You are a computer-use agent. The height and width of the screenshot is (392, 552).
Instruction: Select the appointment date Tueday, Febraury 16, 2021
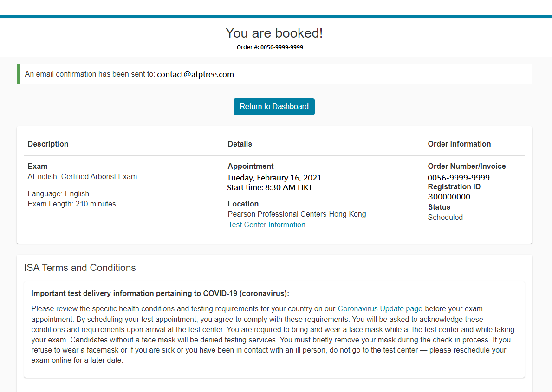pyautogui.click(x=274, y=178)
